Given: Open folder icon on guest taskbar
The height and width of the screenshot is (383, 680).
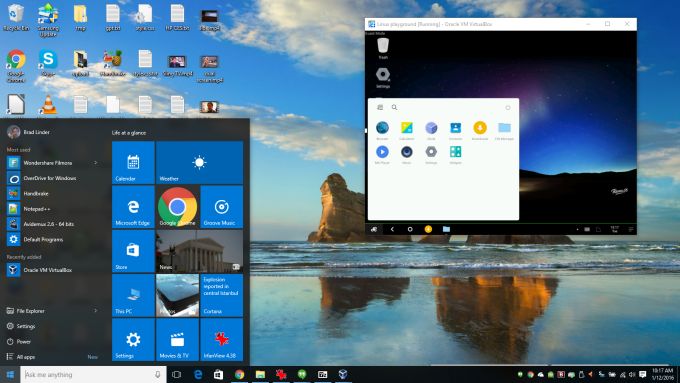Looking at the screenshot, I should click(446, 229).
